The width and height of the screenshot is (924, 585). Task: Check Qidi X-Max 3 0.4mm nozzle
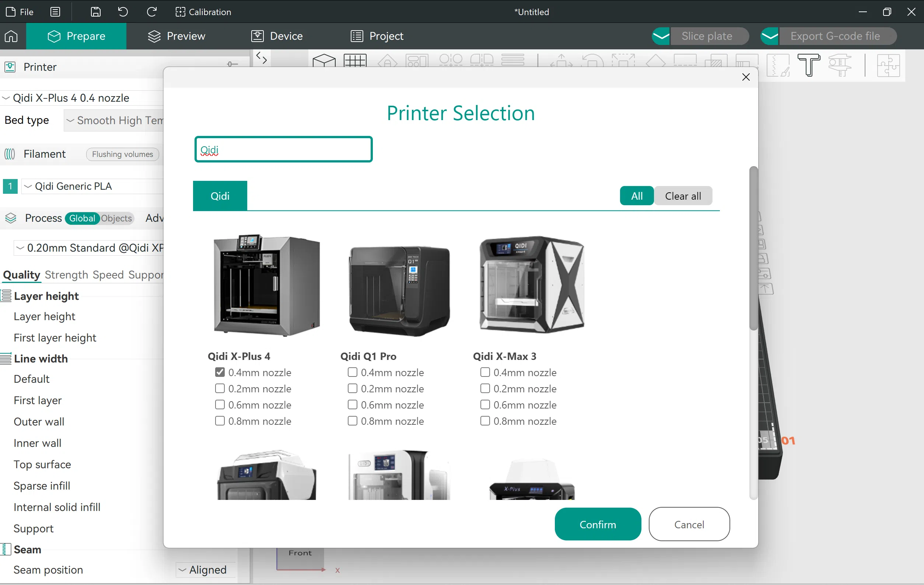click(x=485, y=372)
